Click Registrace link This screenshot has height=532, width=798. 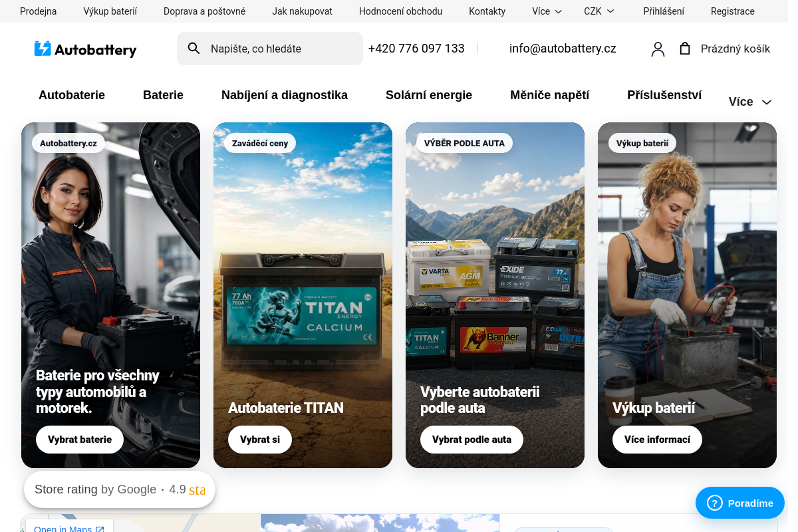point(733,11)
